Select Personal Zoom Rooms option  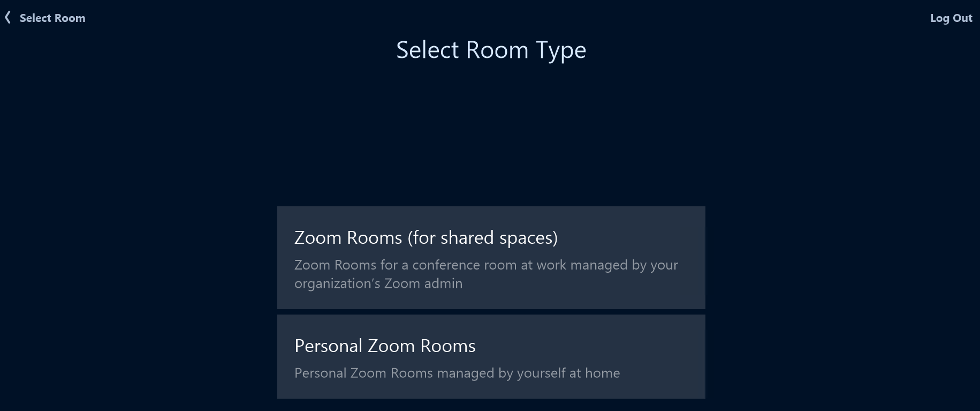[x=491, y=356]
